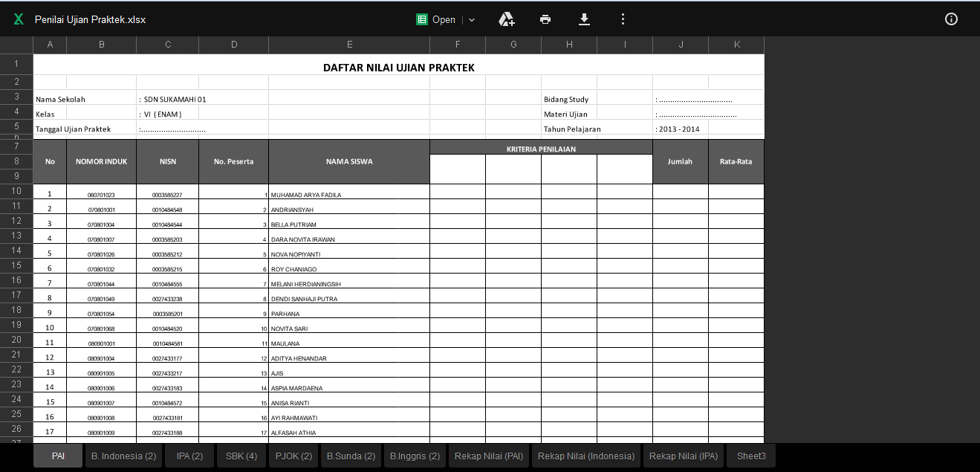The image size is (980, 472).
Task: Share the Penilai Ujian Praktek file
Action: coord(507,19)
